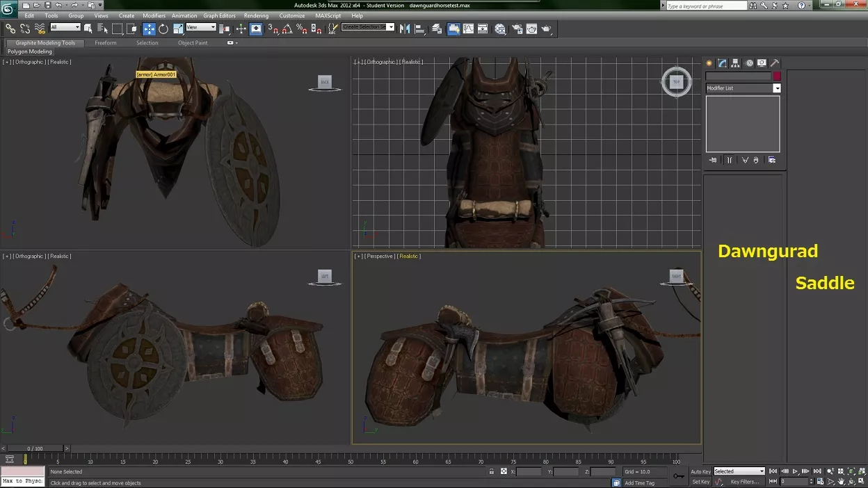The image size is (868, 488).
Task: Click the large Set Keys key button
Action: tap(679, 476)
